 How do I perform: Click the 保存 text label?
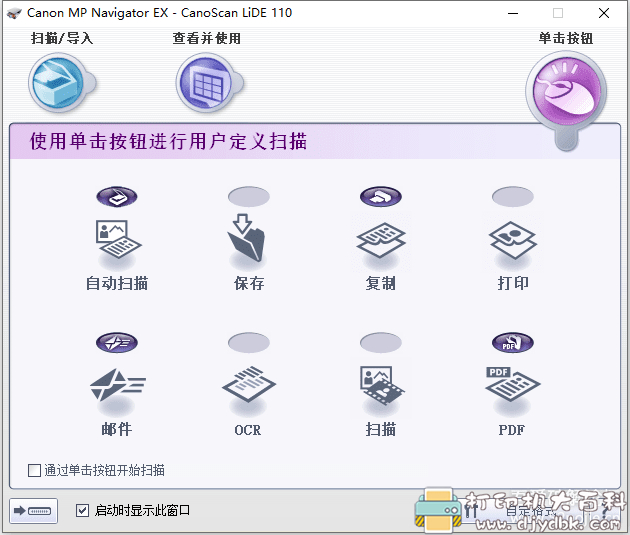(249, 284)
